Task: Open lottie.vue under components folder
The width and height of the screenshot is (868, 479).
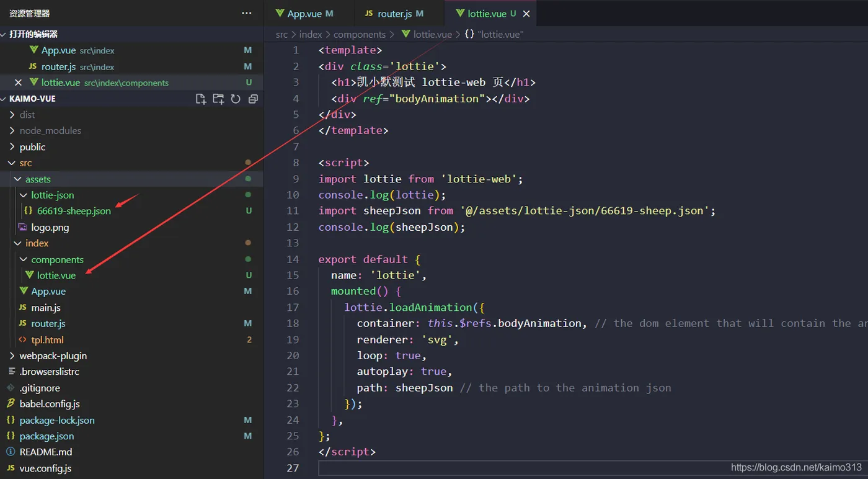Action: point(56,275)
